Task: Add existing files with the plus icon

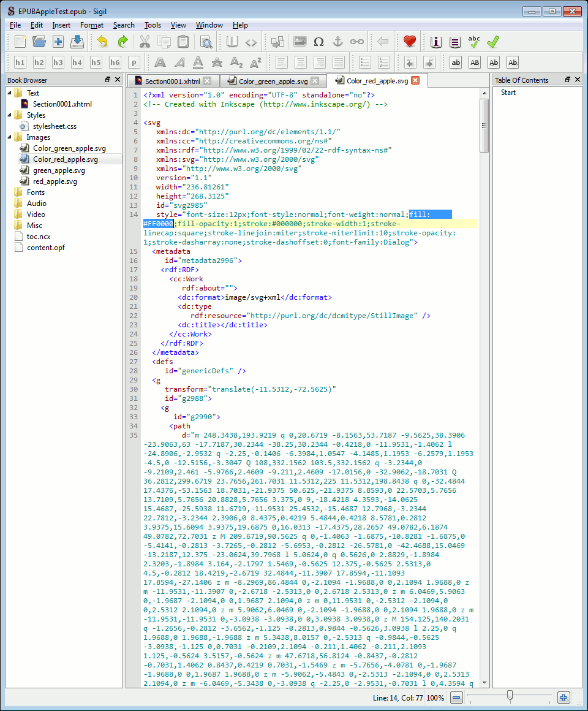Action: (58, 42)
